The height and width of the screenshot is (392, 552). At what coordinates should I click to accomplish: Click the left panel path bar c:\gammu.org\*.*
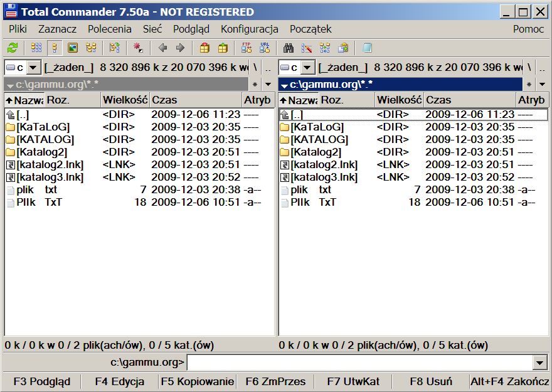tap(126, 85)
